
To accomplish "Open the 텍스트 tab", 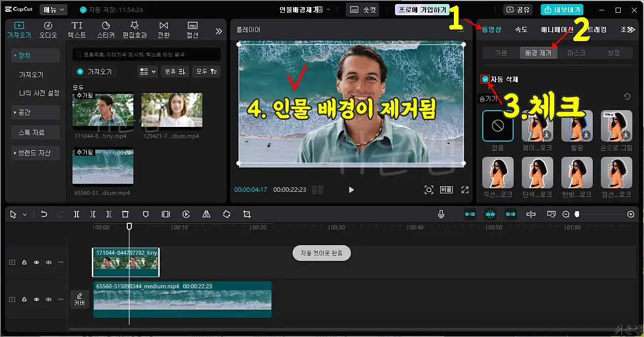I will [x=77, y=29].
